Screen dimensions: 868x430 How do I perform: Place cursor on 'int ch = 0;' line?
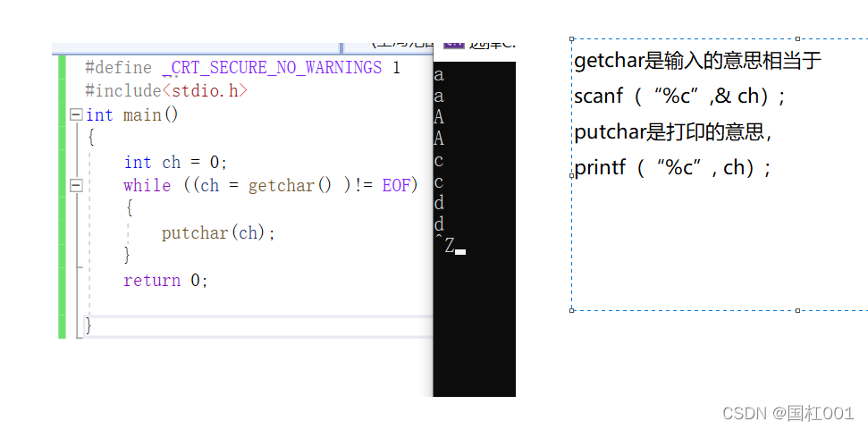tap(175, 163)
